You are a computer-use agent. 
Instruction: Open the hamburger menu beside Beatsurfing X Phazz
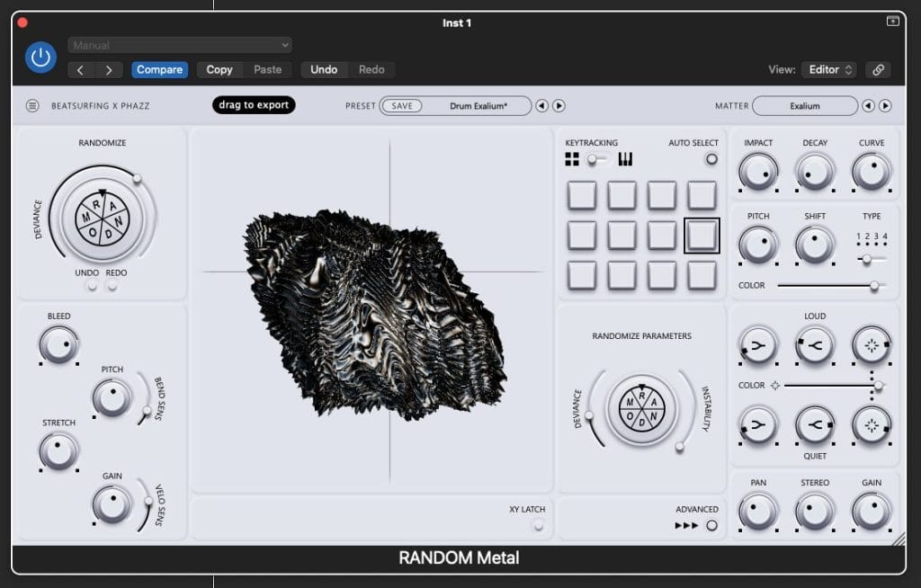(32, 106)
